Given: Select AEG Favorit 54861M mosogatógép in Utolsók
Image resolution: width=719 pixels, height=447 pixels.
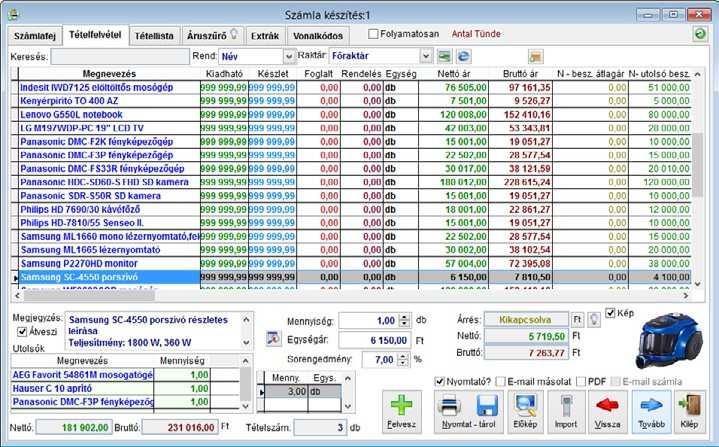Looking at the screenshot, I should (125, 375).
